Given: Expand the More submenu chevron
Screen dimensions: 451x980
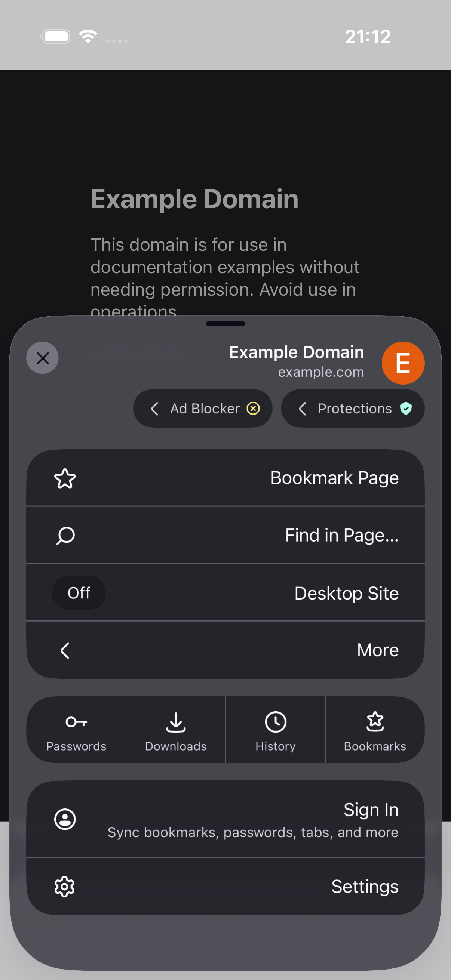Looking at the screenshot, I should pos(65,651).
